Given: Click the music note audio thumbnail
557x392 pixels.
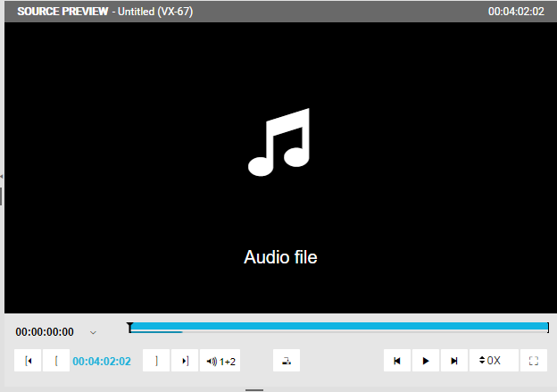Looking at the screenshot, I should click(x=279, y=142).
